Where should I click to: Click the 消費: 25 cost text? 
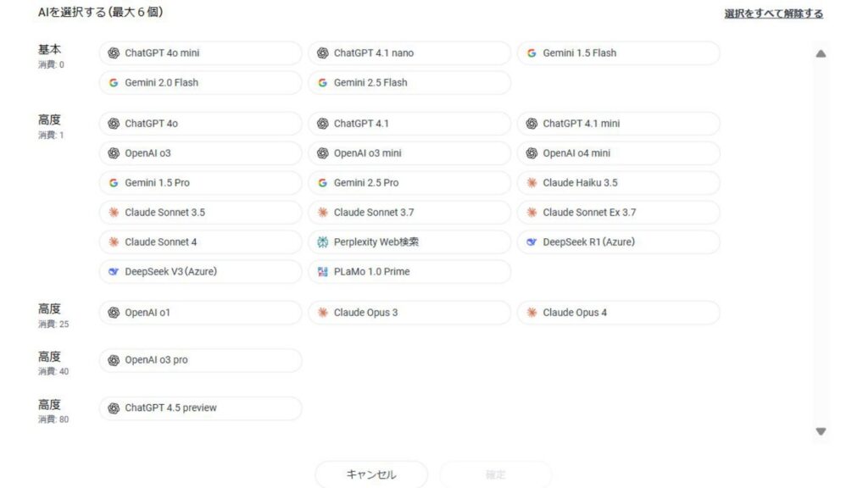point(53,324)
